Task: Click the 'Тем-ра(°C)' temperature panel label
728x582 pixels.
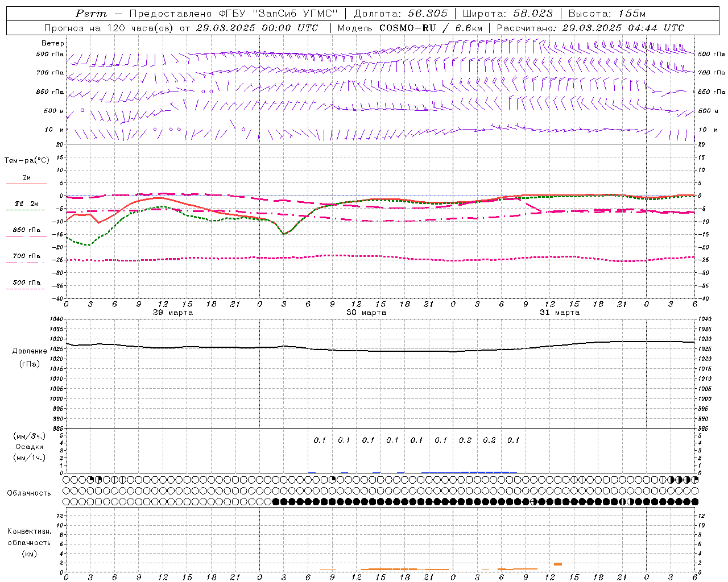Action: click(x=27, y=161)
